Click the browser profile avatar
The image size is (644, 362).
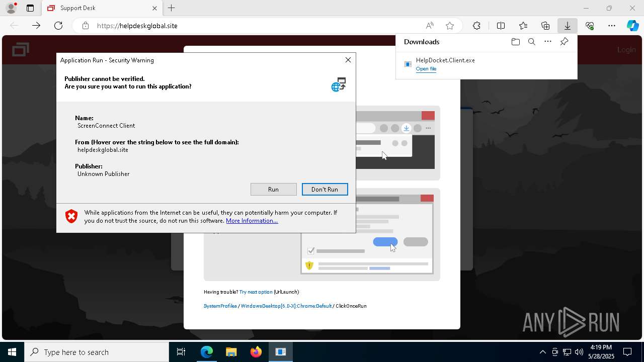coord(11,8)
